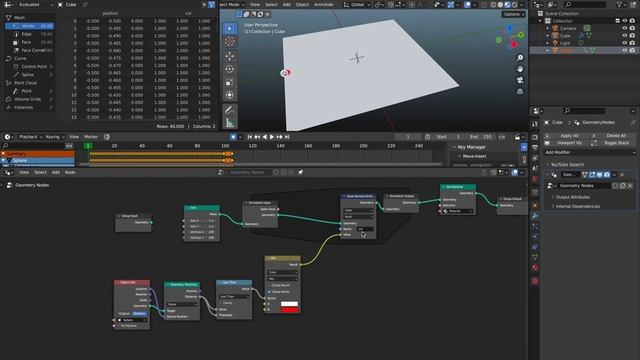Play the animation in reverse
Screen dimensions: 640x360
pos(264,137)
